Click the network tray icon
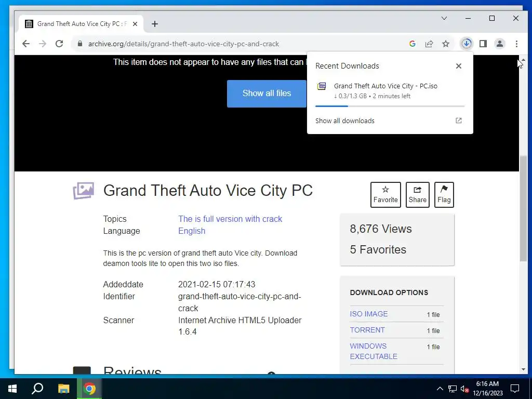This screenshot has height=399, width=532. 453,389
